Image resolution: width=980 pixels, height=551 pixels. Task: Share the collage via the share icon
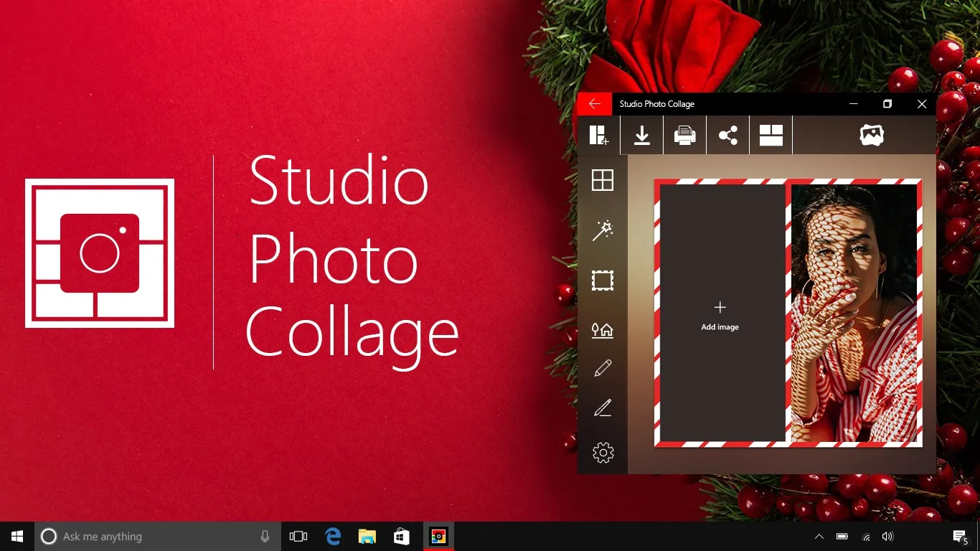pos(728,135)
